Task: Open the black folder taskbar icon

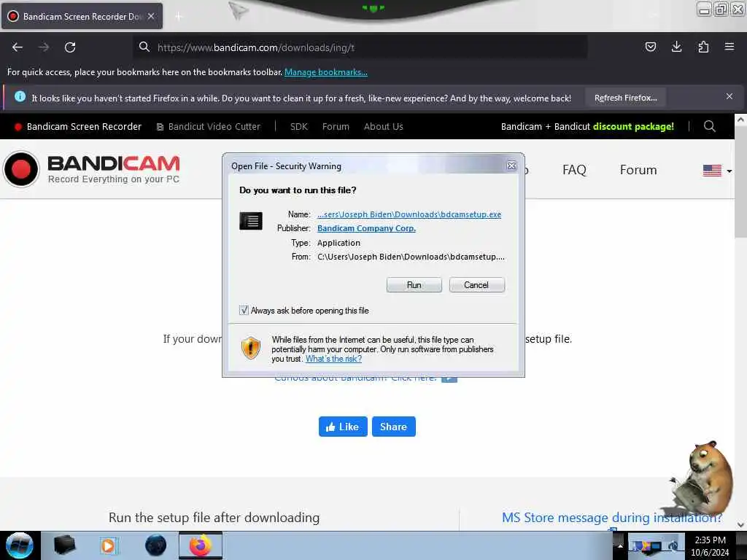Action: pyautogui.click(x=64, y=545)
